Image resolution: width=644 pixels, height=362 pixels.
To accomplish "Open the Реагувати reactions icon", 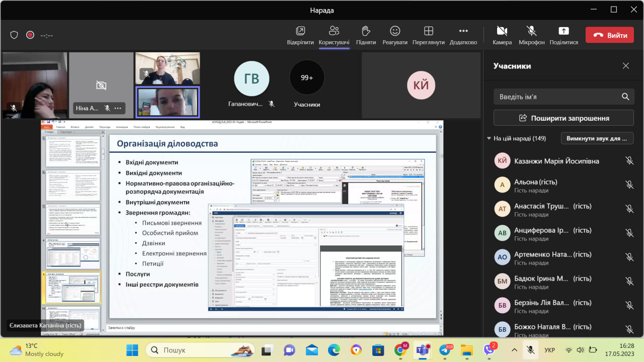I will (395, 31).
